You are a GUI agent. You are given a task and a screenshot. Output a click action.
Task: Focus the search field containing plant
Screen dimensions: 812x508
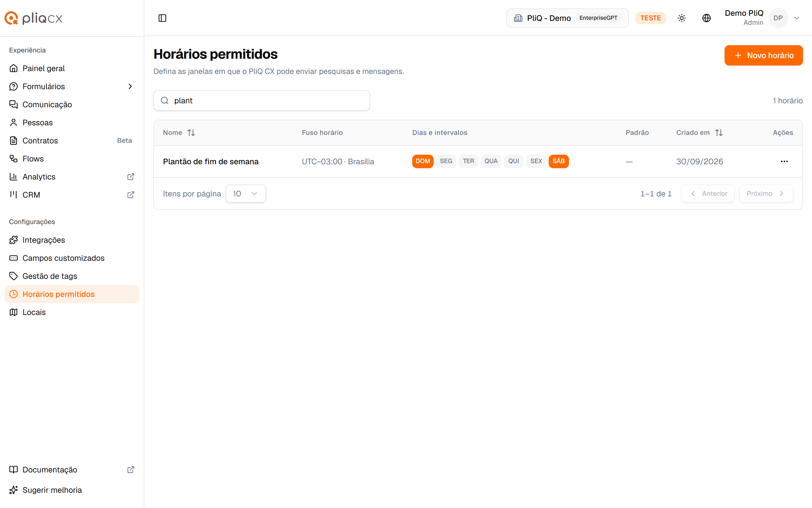261,100
